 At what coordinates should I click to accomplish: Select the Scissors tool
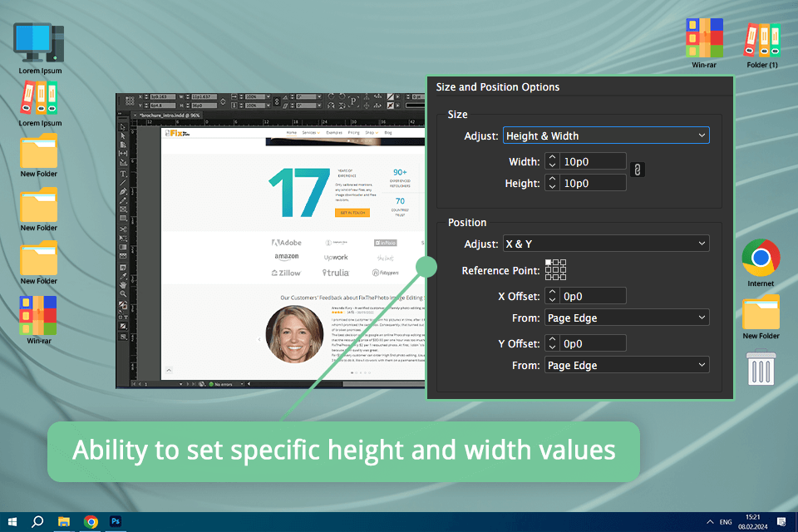[x=123, y=229]
